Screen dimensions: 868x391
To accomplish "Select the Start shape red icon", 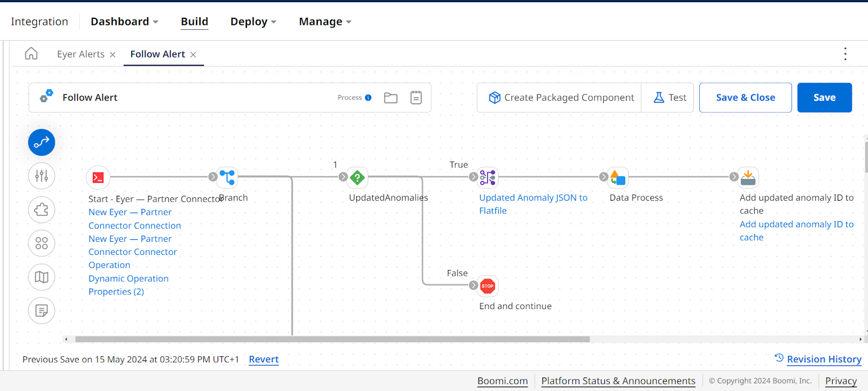I will coord(98,177).
